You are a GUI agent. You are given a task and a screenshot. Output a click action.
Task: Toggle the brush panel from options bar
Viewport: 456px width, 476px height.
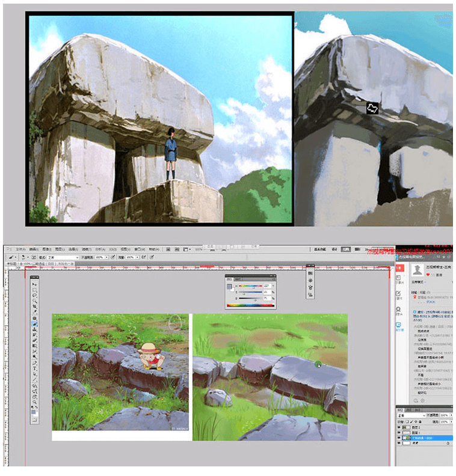click(x=34, y=257)
